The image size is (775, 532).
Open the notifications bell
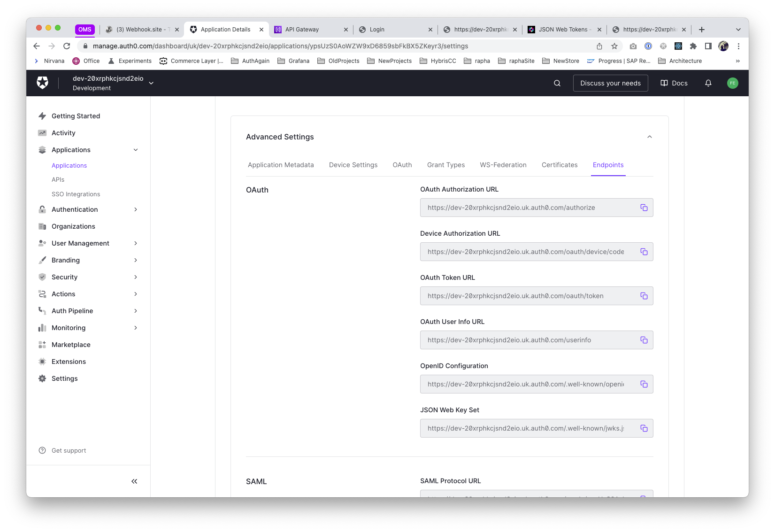(708, 83)
